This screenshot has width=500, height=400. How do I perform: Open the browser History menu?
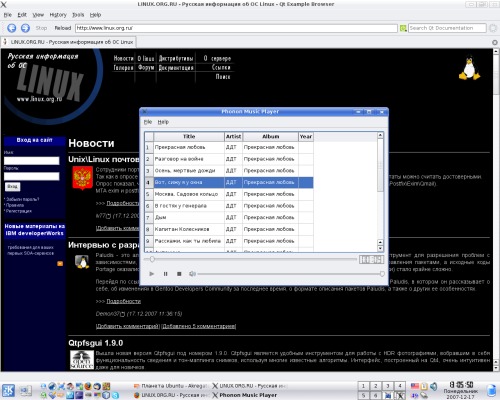coord(58,15)
